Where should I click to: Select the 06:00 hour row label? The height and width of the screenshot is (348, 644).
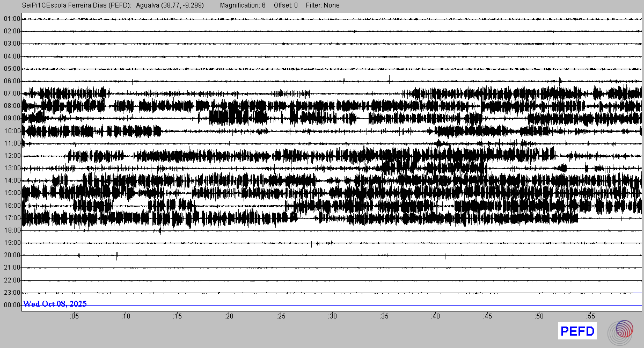12,81
